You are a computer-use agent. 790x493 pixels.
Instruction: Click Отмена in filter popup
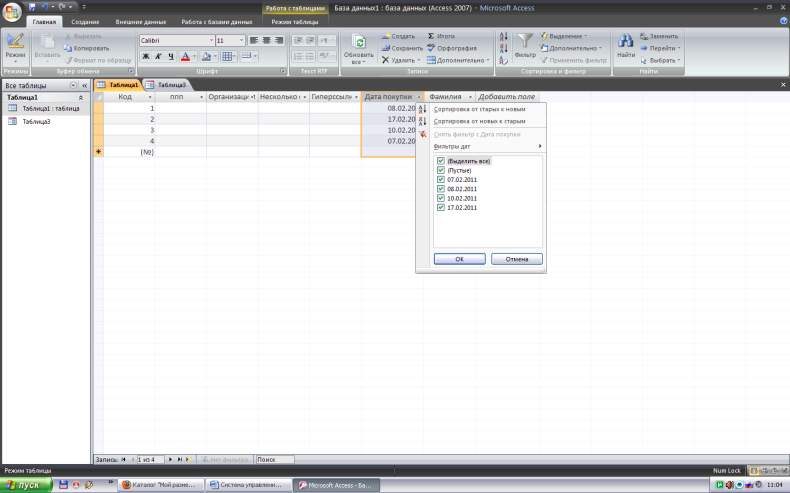(517, 259)
